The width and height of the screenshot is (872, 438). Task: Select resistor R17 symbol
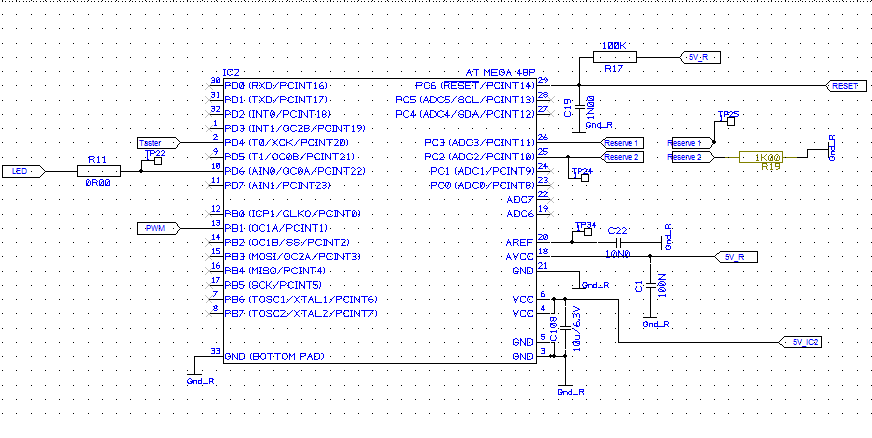tap(615, 57)
